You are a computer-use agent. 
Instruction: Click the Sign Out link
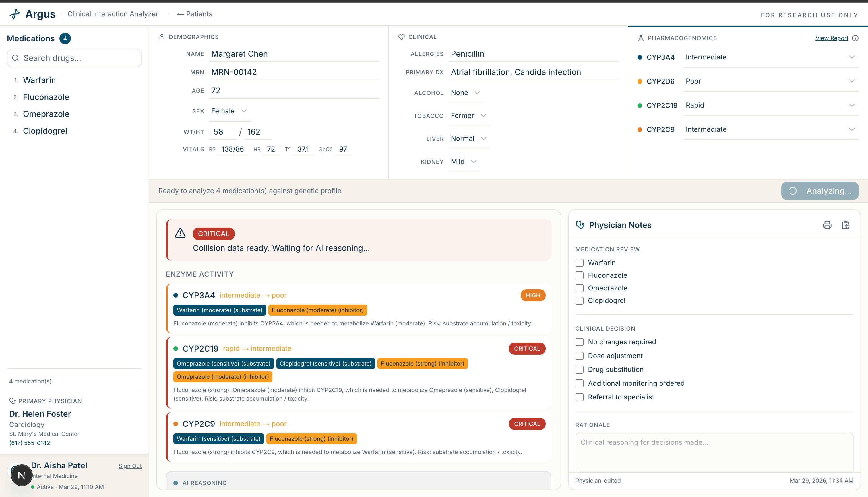(130, 466)
